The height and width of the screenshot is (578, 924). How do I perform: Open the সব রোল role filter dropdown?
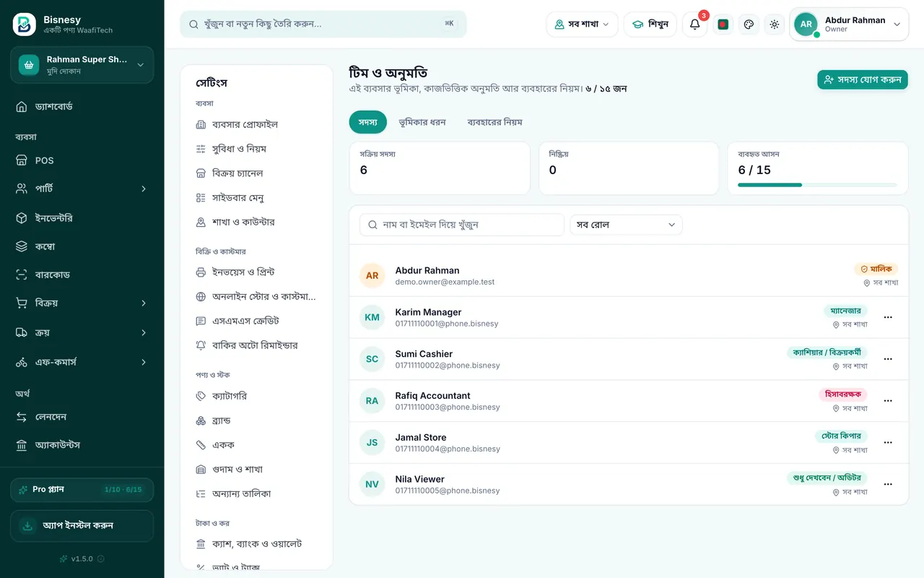(x=626, y=225)
